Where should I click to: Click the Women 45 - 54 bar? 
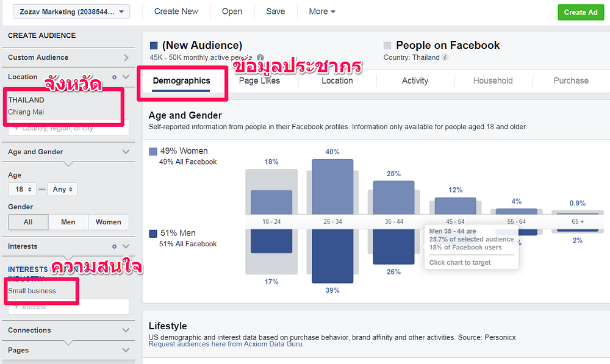pyautogui.click(x=455, y=206)
